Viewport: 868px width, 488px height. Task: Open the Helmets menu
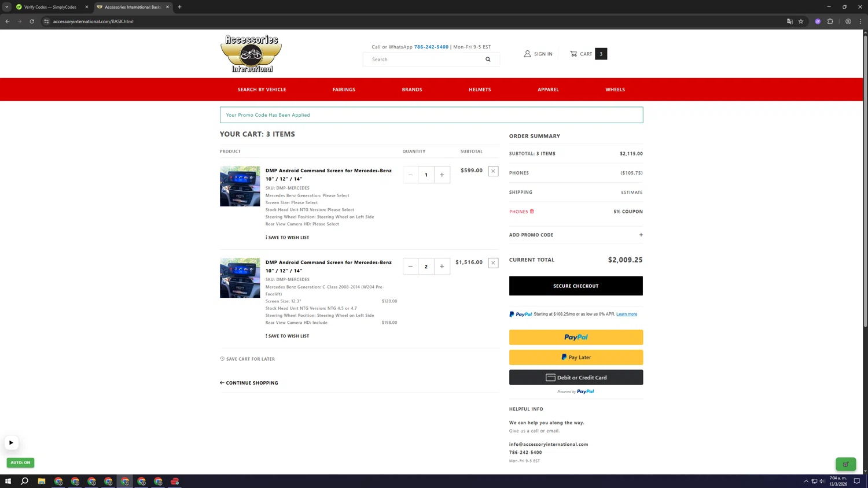(480, 90)
